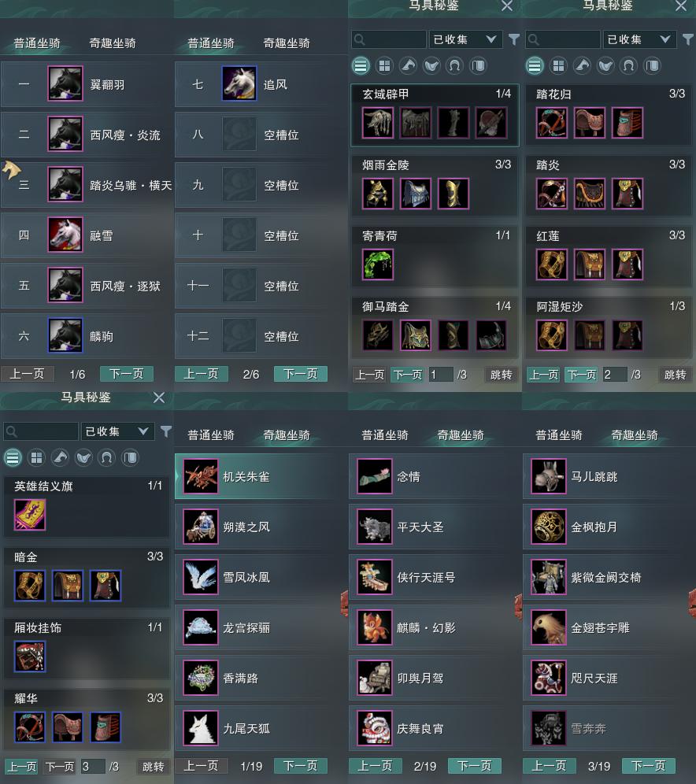Select the 庆舞良宵 lion dance icon

pyautogui.click(x=375, y=728)
